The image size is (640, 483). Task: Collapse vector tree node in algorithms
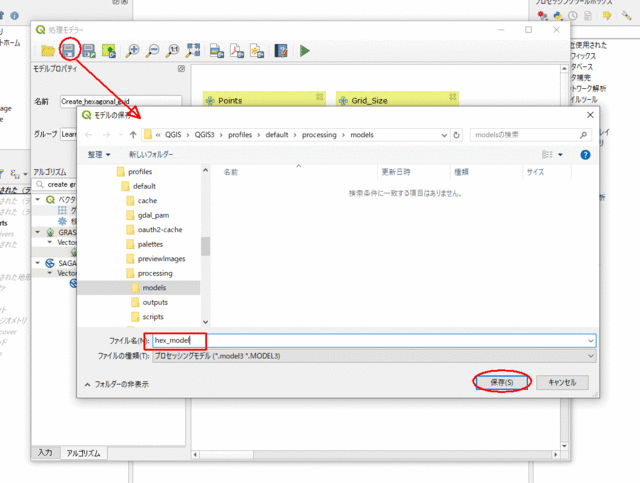pyautogui.click(x=38, y=199)
